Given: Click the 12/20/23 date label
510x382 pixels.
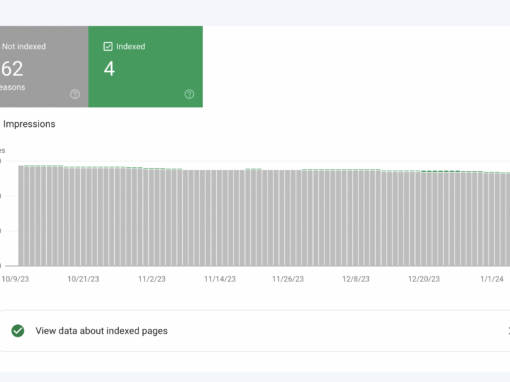Looking at the screenshot, I should tap(424, 279).
